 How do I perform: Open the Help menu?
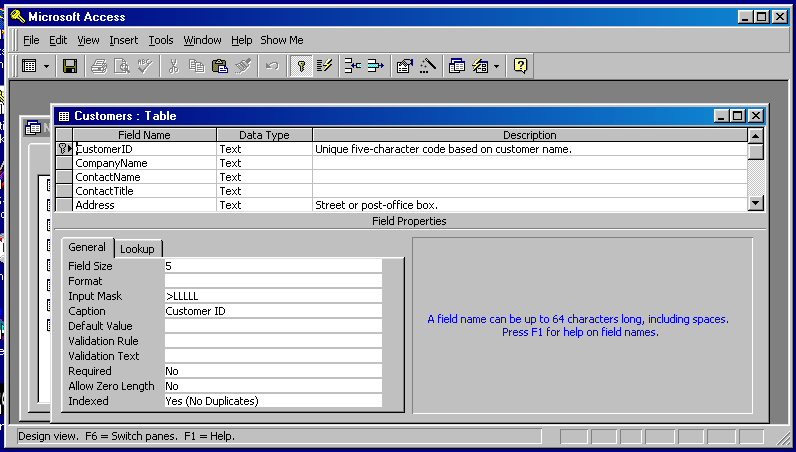(242, 40)
